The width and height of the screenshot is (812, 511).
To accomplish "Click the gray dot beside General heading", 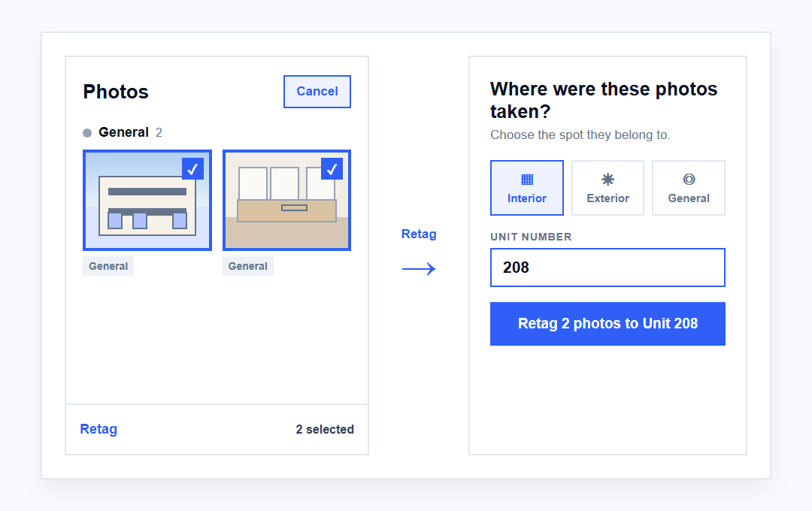I will (x=87, y=133).
